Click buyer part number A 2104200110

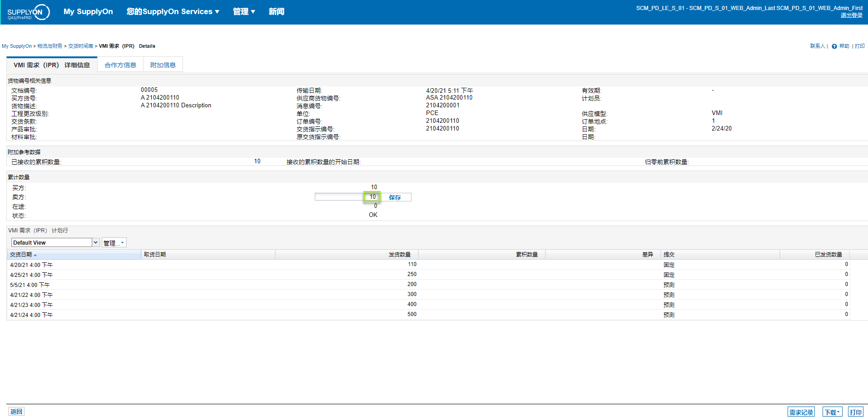click(160, 98)
